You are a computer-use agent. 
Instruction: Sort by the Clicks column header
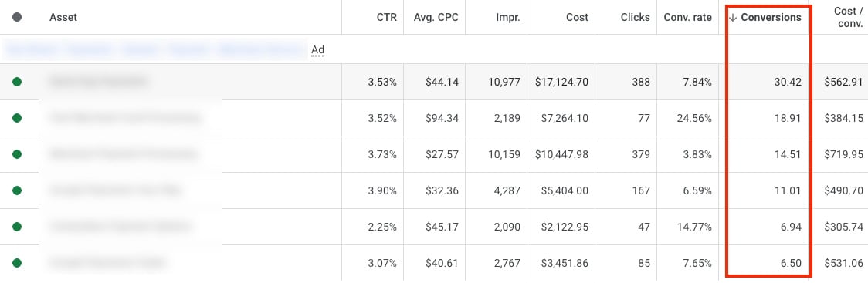point(635,17)
